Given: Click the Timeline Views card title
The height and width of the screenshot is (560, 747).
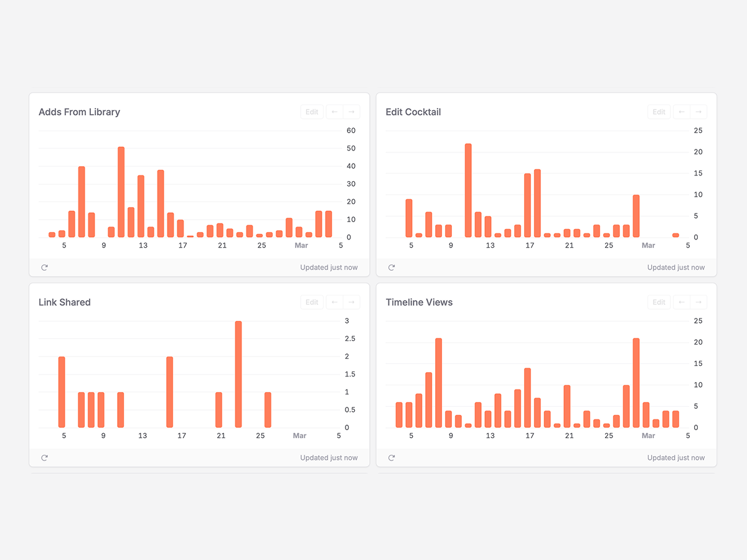Looking at the screenshot, I should pyautogui.click(x=419, y=302).
